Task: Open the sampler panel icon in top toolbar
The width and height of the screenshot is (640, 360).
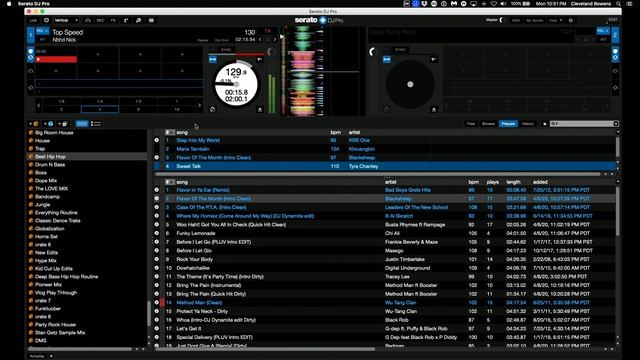Action: 151,20
